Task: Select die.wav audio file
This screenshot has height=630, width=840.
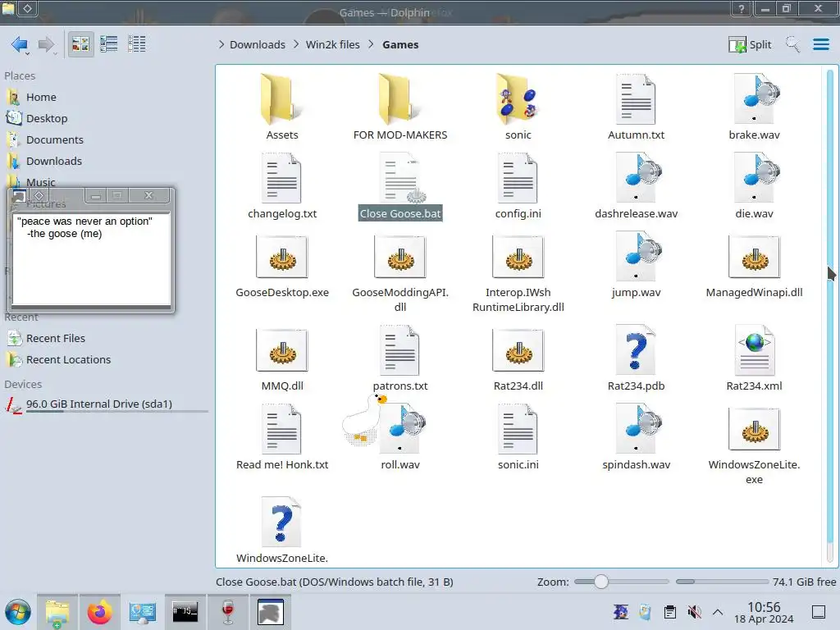Action: pyautogui.click(x=754, y=186)
